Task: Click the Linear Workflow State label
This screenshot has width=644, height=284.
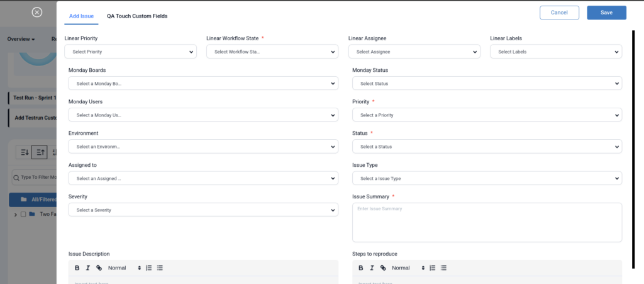Action: (233, 38)
